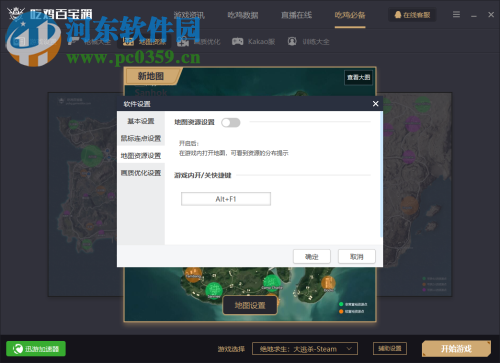Select the 地图资源 toolbar item

145,41
